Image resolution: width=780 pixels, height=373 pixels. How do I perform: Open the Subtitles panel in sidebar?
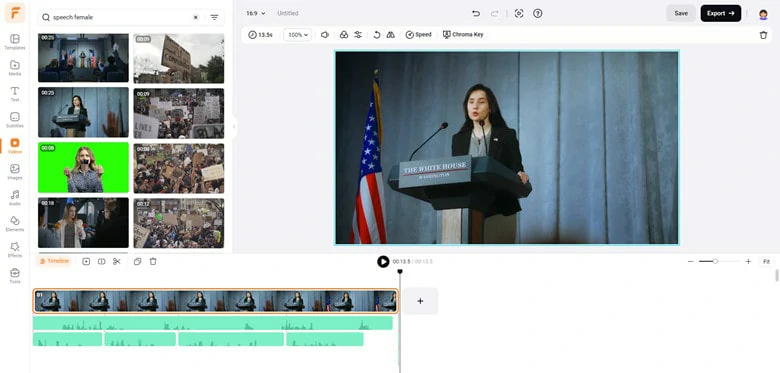15,120
